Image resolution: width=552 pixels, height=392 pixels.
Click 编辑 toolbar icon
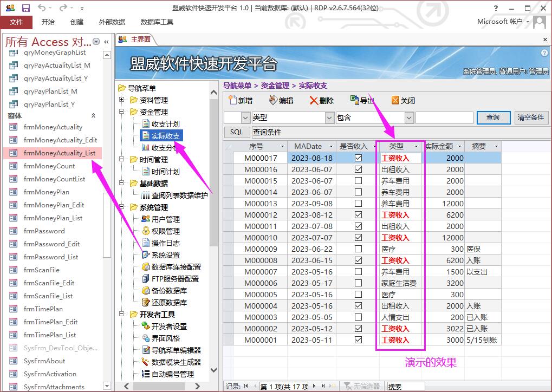pos(273,100)
